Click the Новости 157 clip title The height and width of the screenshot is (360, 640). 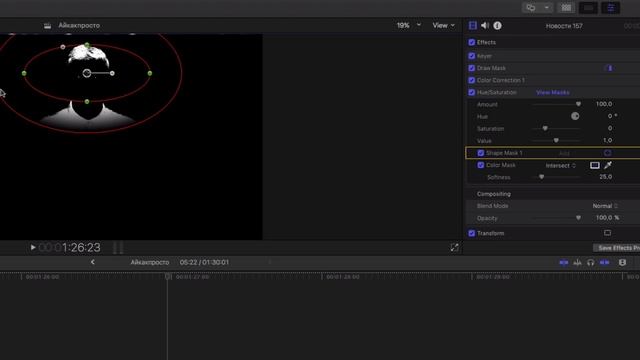[x=564, y=26]
